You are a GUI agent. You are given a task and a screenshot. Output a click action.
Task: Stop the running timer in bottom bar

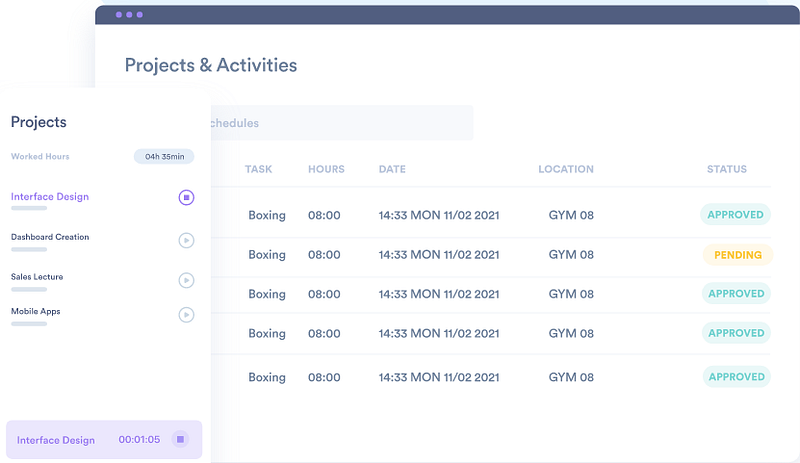tap(180, 439)
